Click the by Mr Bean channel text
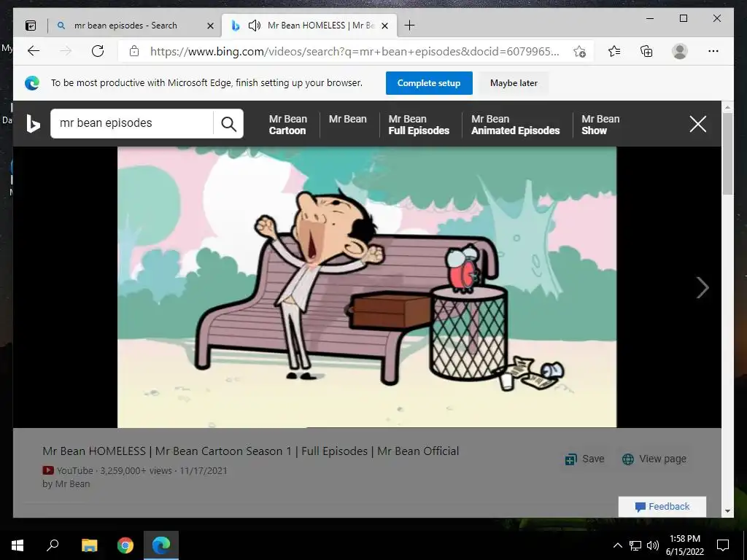Screen dimensions: 747x560 coord(66,484)
